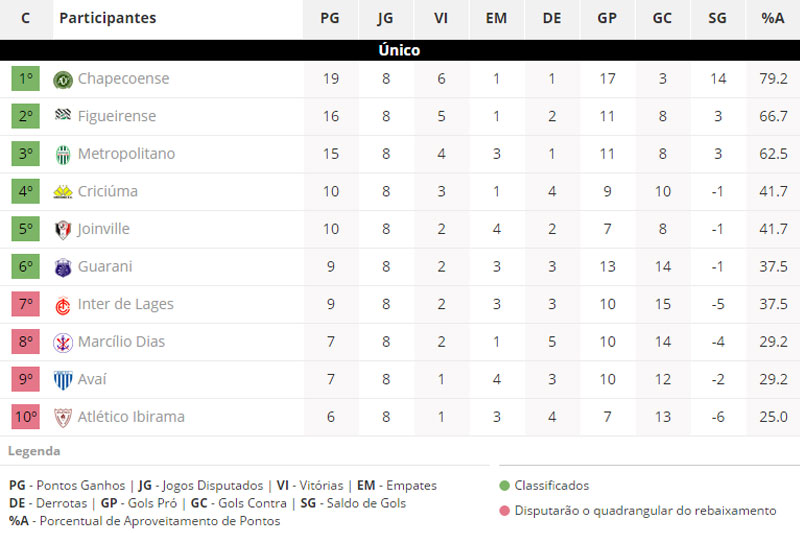
Task: Click the green 1º position badge
Action: [x=25, y=79]
